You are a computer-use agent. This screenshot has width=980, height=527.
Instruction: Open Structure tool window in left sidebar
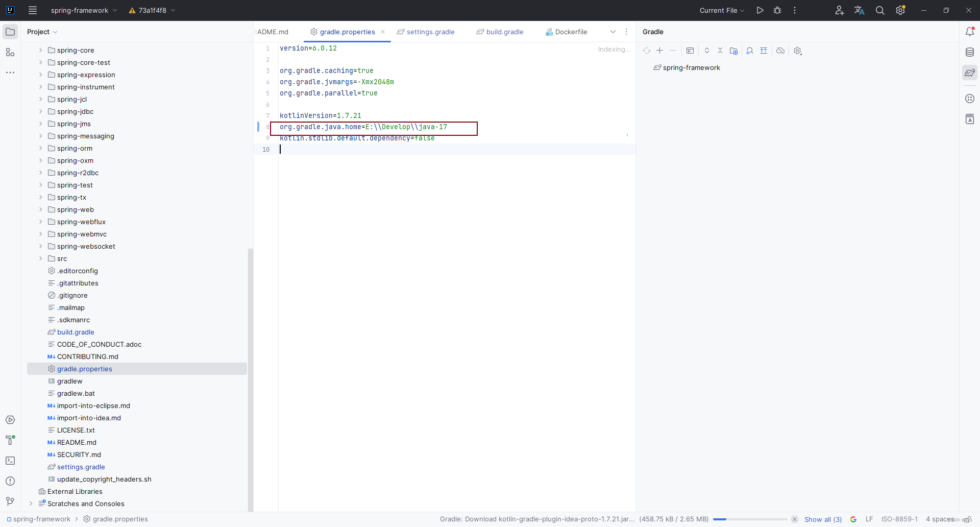(x=10, y=52)
